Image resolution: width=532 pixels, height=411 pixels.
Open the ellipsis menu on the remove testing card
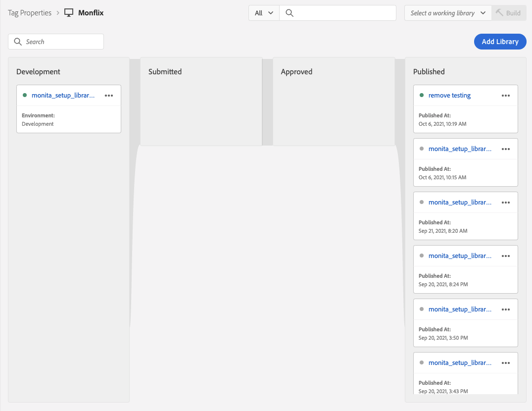pyautogui.click(x=506, y=96)
